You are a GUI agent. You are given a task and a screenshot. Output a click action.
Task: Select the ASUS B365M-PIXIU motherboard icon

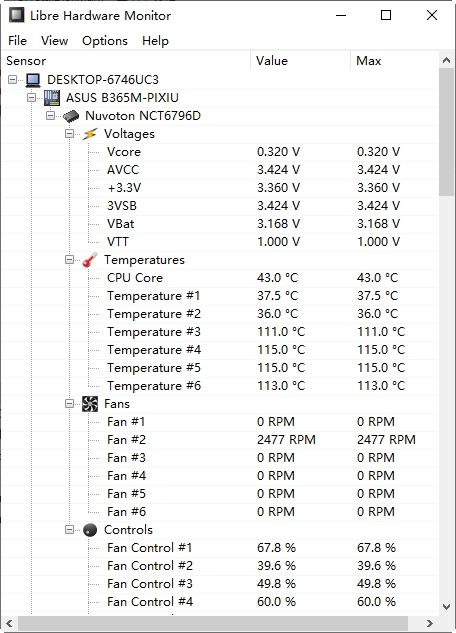52,98
